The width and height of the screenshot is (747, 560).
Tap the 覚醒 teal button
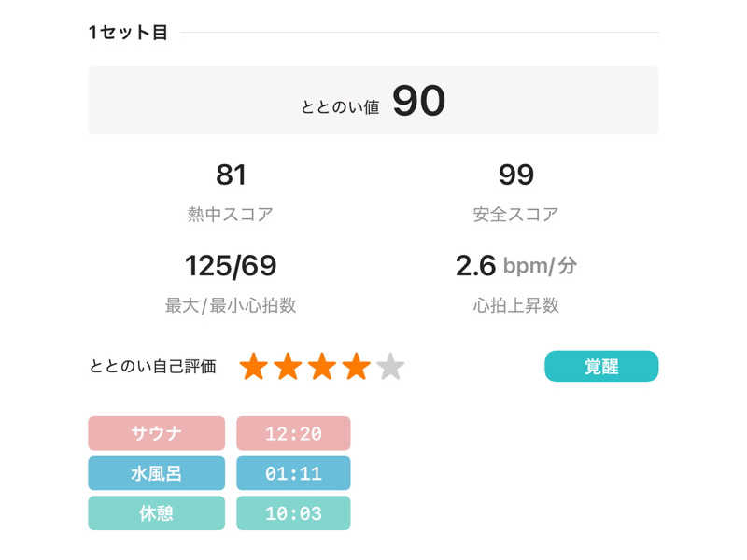pyautogui.click(x=601, y=367)
